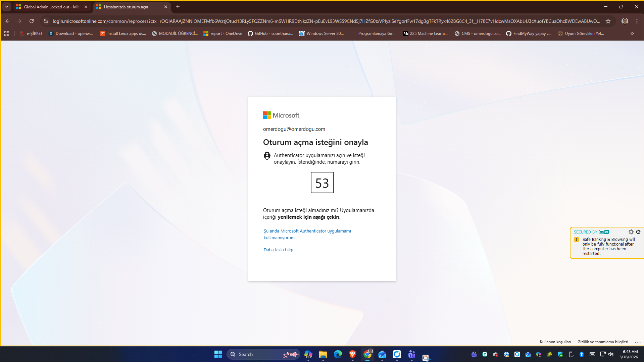This screenshot has height=362, width=644.
Task: Open the report - OneDrive bookmark
Action: [x=223, y=34]
